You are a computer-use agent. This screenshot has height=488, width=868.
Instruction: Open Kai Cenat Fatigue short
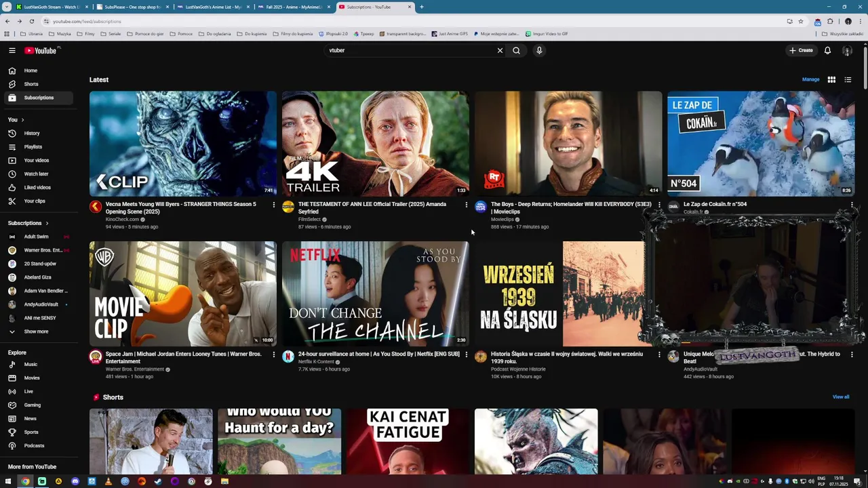(x=408, y=441)
